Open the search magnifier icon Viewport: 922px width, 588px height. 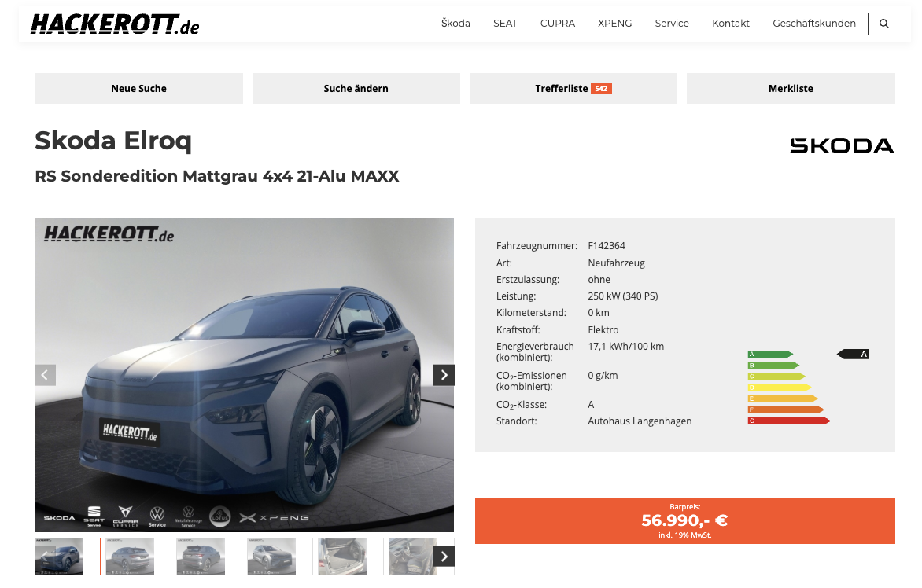pyautogui.click(x=883, y=24)
